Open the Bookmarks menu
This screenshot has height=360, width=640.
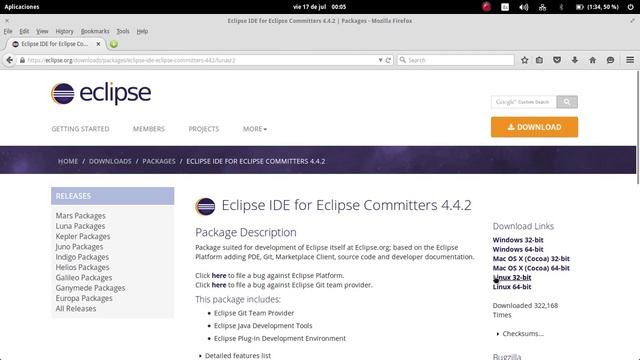[95, 31]
